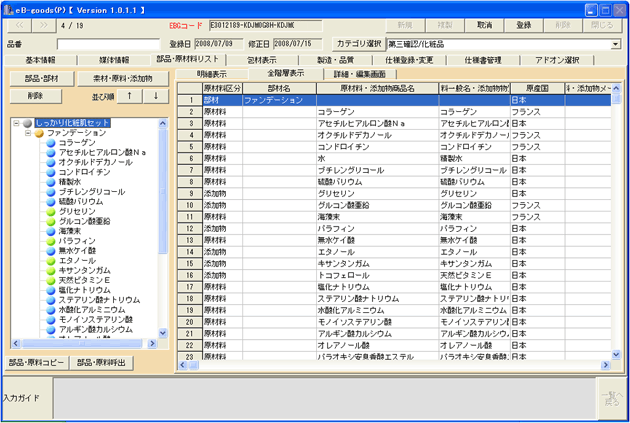The image size is (630, 423).
Task: Click the blue icon beside 精製水 in tree
Action: (51, 182)
